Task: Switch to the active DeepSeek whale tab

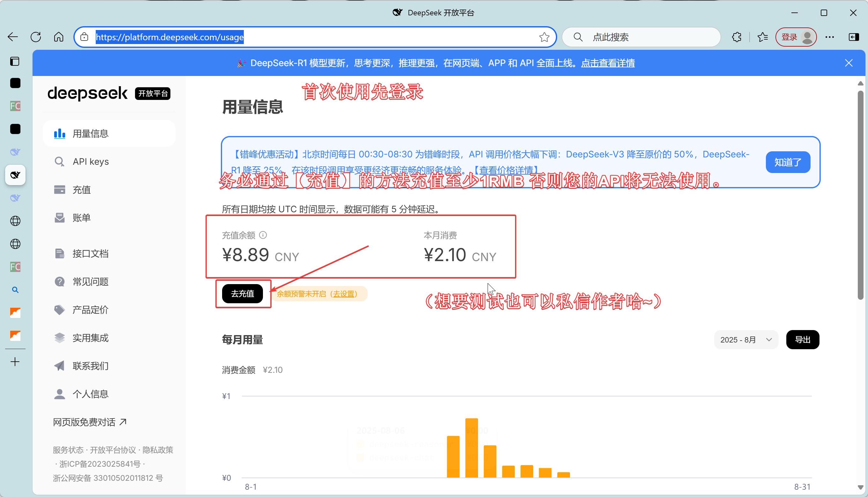Action: tap(15, 175)
